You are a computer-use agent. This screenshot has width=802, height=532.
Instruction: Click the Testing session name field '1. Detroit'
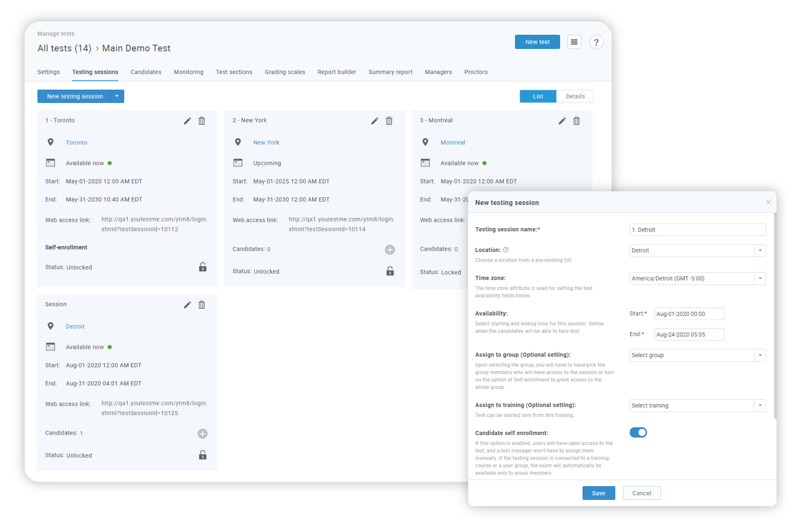click(x=698, y=230)
